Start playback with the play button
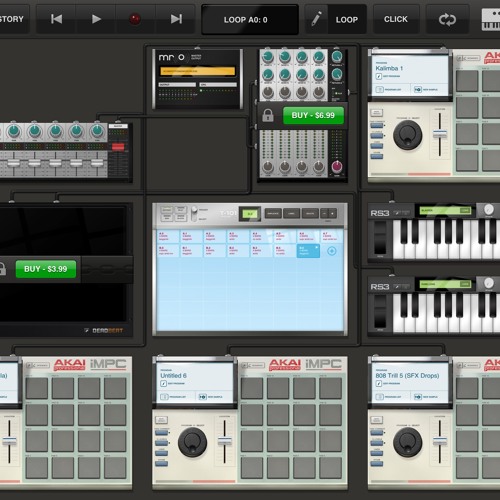This screenshot has height=500, width=500. [96, 19]
